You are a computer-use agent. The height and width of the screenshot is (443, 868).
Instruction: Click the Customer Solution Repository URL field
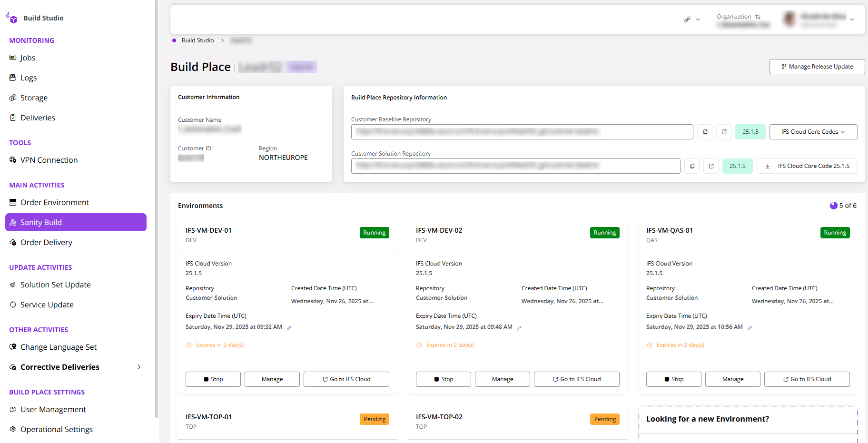[516, 166]
